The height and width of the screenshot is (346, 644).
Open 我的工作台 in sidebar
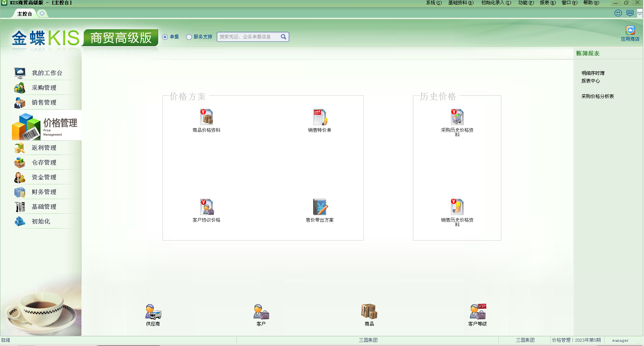click(47, 73)
